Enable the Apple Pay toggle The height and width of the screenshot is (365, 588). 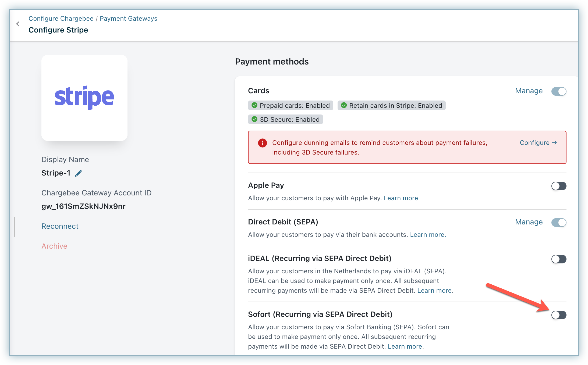pos(558,186)
